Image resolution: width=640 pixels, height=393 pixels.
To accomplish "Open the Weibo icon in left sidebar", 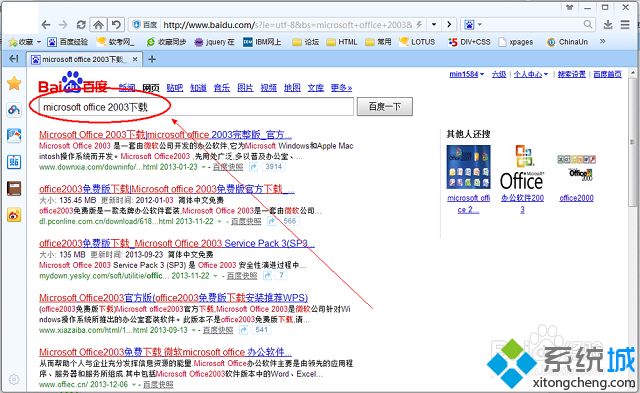I will tap(14, 215).
